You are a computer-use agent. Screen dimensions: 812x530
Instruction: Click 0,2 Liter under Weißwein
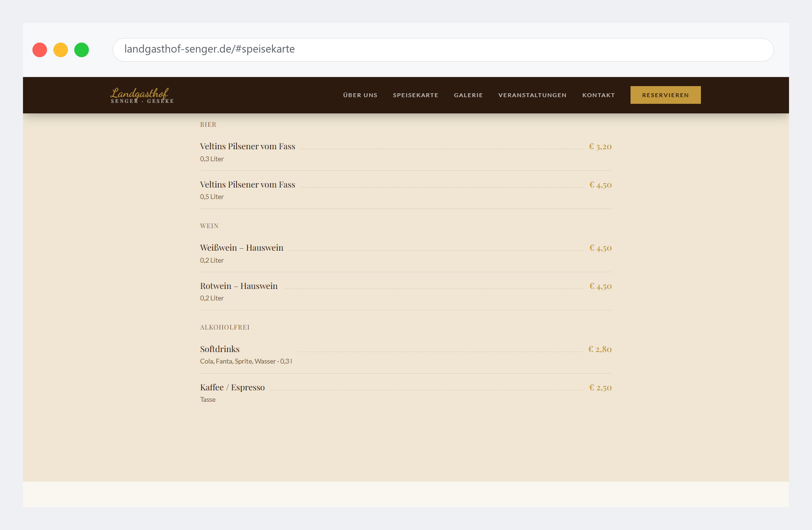click(212, 260)
